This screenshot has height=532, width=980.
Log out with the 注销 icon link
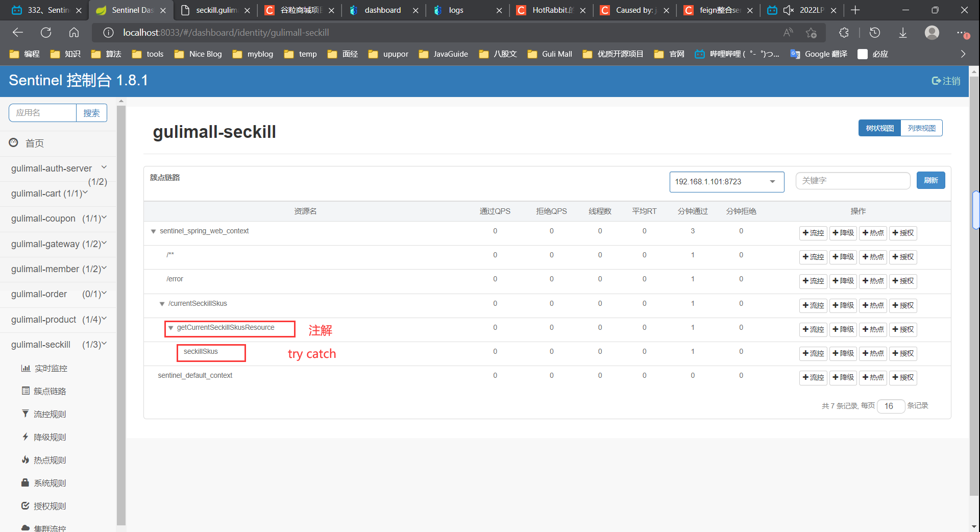946,81
